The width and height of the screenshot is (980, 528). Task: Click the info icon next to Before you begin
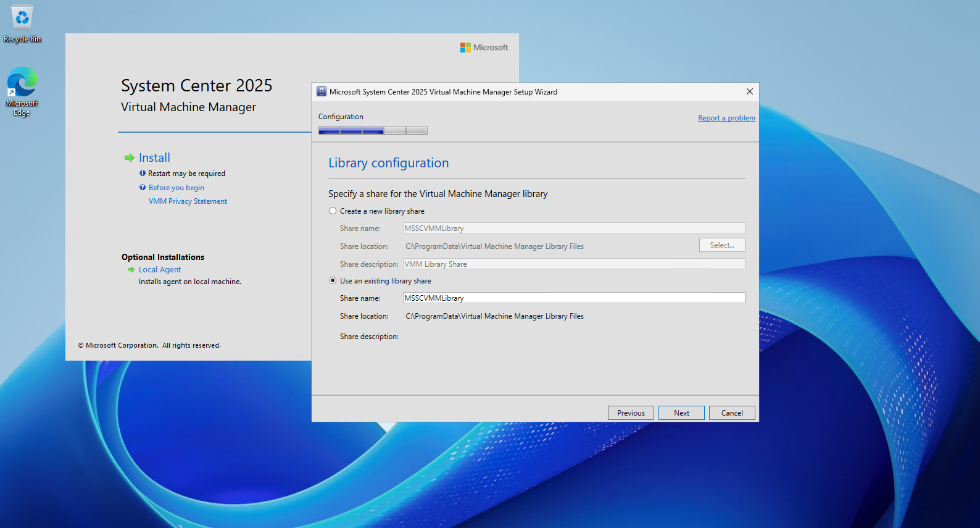(x=143, y=188)
